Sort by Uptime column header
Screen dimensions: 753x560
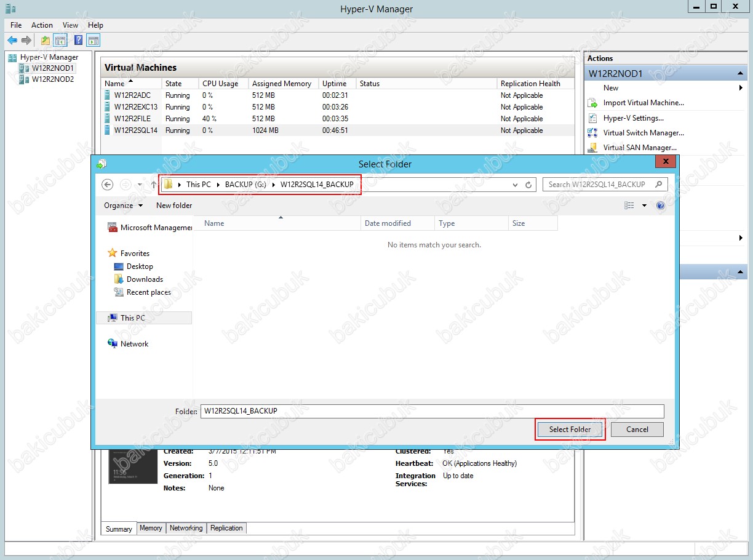(x=337, y=84)
